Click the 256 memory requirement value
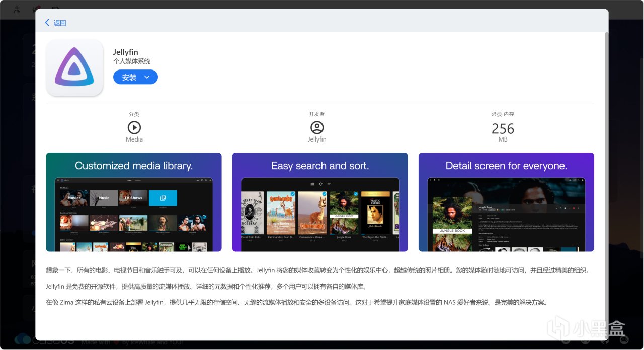 point(503,128)
